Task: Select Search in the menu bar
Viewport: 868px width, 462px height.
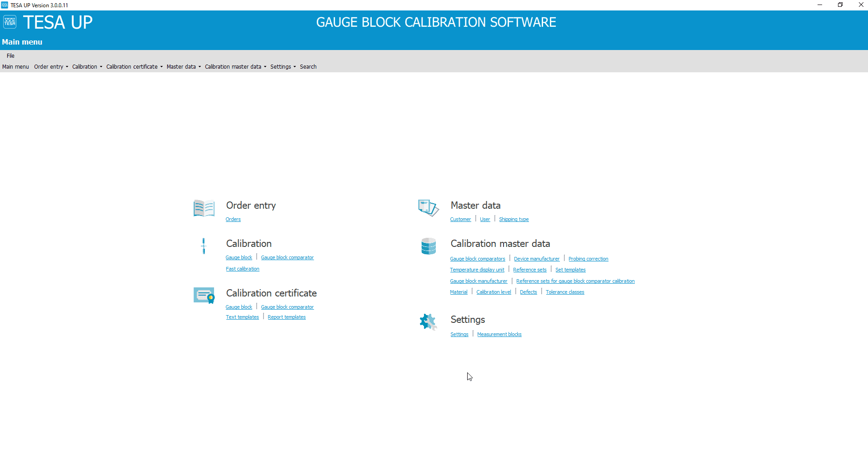Action: pos(308,66)
